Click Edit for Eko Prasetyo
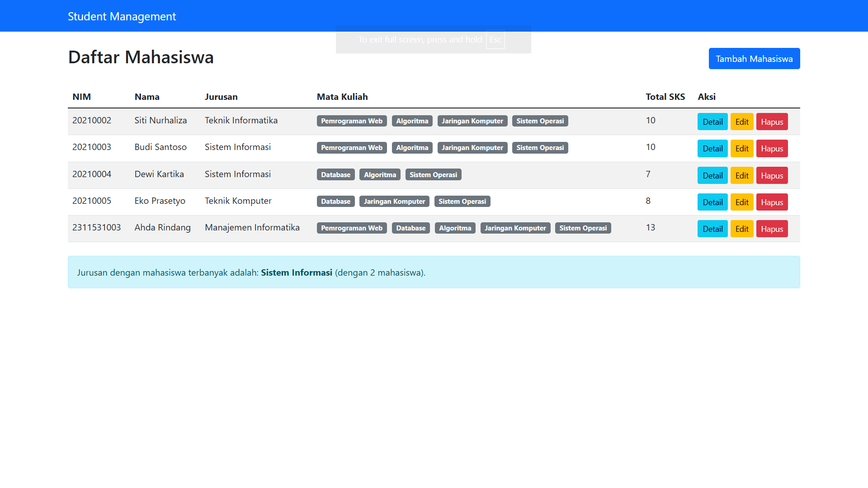The height and width of the screenshot is (488, 868). (x=741, y=202)
